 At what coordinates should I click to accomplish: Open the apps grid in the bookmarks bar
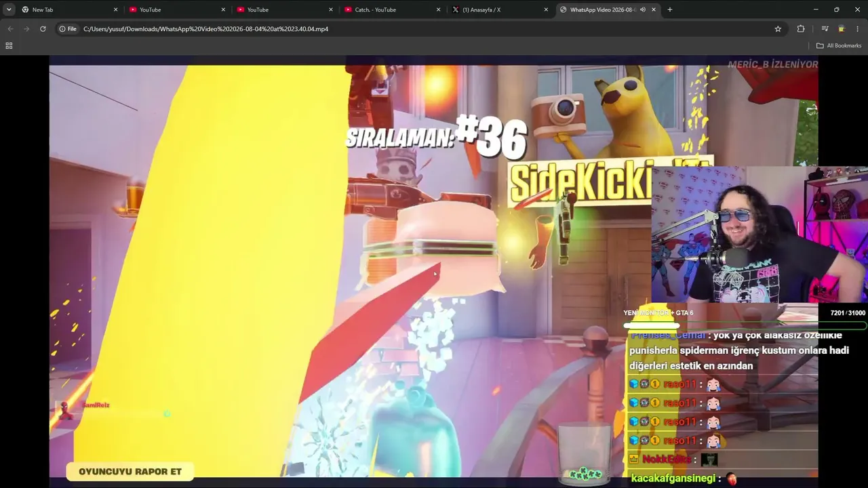pos(9,45)
